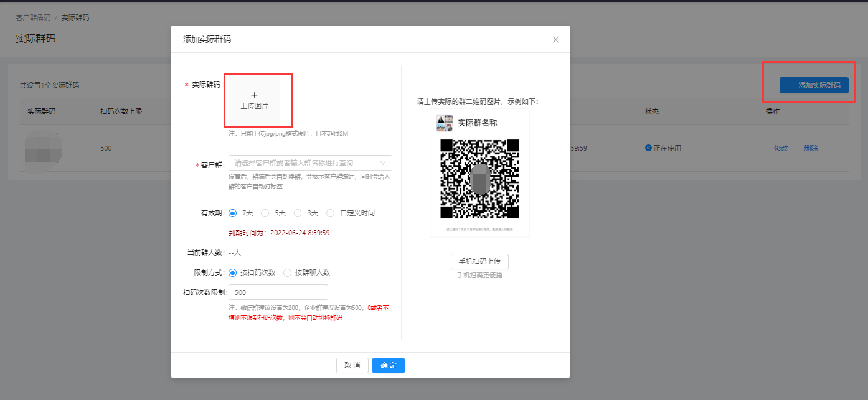Image resolution: width=868 pixels, height=400 pixels.
Task: Click the 实际群名称 example label
Action: tap(478, 123)
